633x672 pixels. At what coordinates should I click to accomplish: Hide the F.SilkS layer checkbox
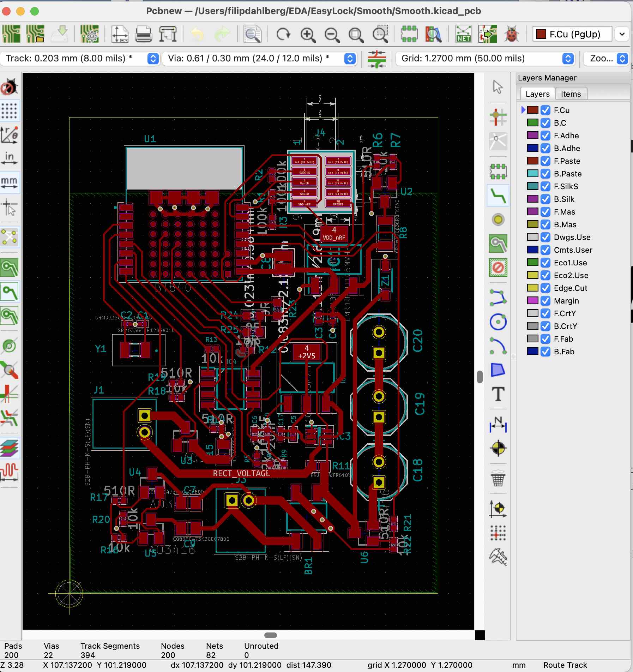click(x=545, y=186)
